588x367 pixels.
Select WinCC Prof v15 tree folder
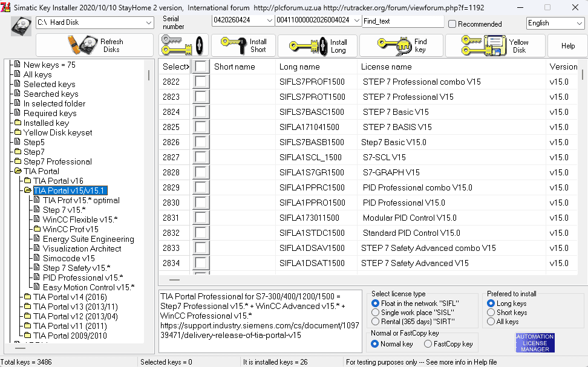pyautogui.click(x=70, y=229)
